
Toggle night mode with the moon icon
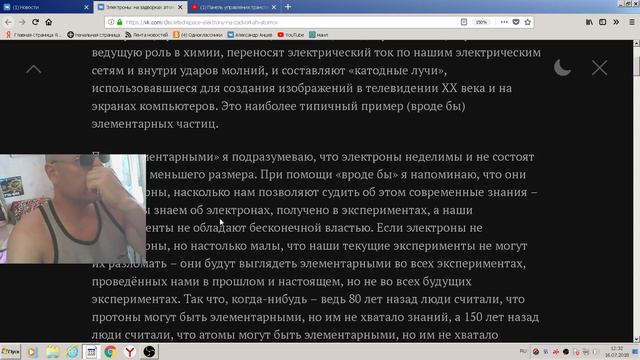[x=562, y=68]
